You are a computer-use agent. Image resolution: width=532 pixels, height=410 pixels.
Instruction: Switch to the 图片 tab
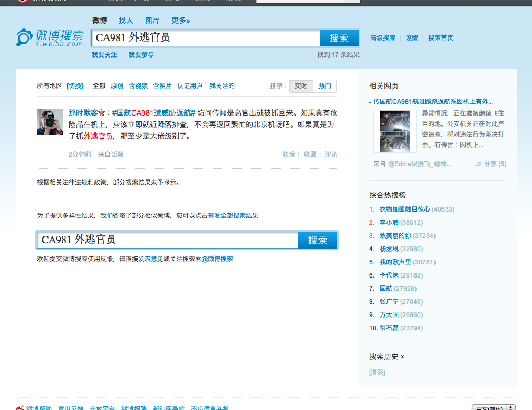click(151, 20)
